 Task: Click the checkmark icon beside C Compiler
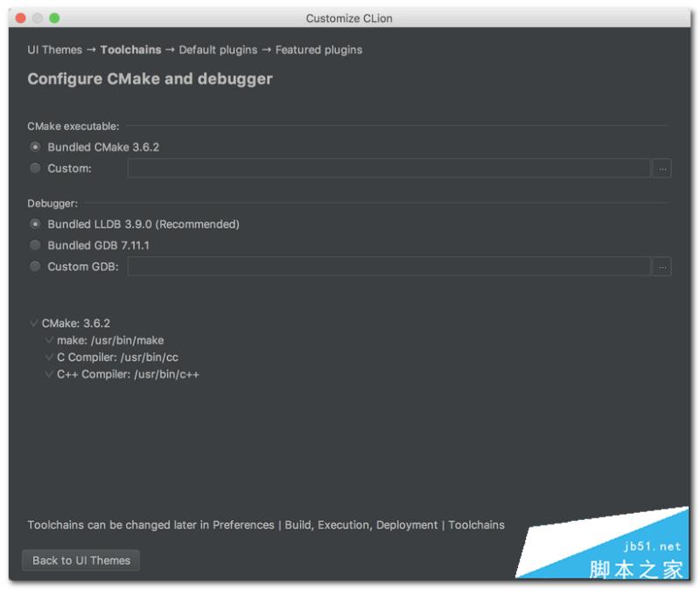click(x=49, y=357)
